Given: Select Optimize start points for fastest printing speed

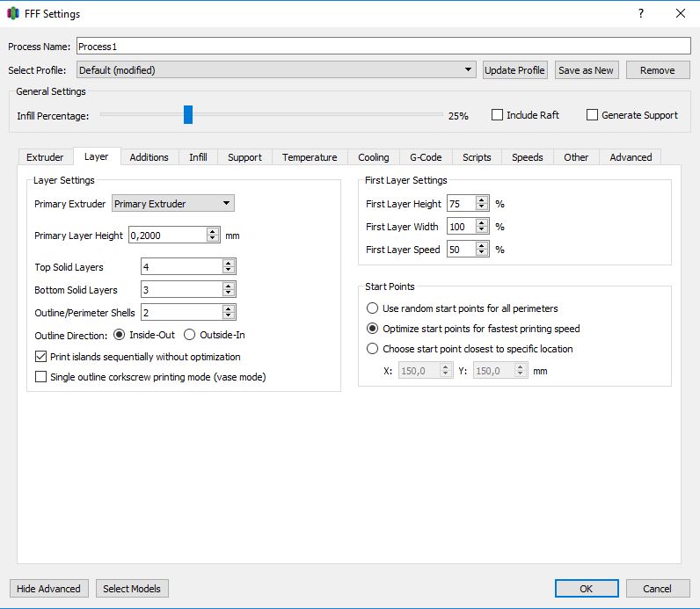Looking at the screenshot, I should [372, 329].
